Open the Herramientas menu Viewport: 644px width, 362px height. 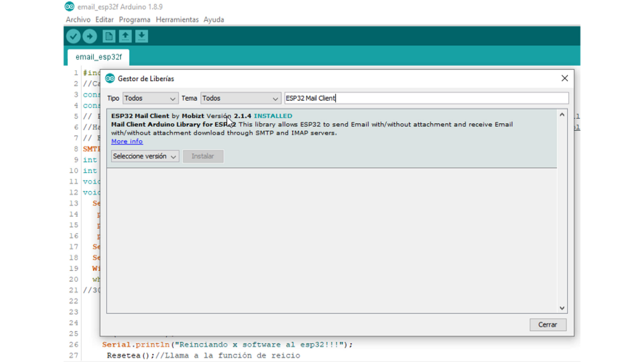click(177, 20)
